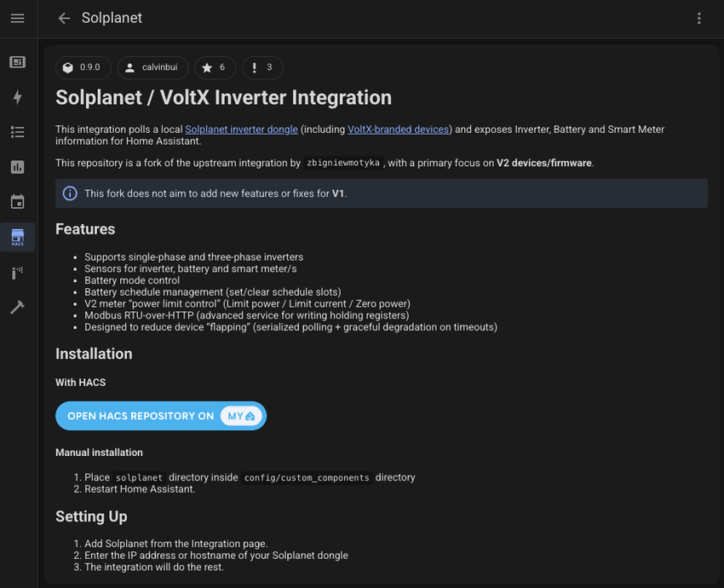Click the info icon in the V1 note
This screenshot has height=588, width=724.
tap(71, 193)
